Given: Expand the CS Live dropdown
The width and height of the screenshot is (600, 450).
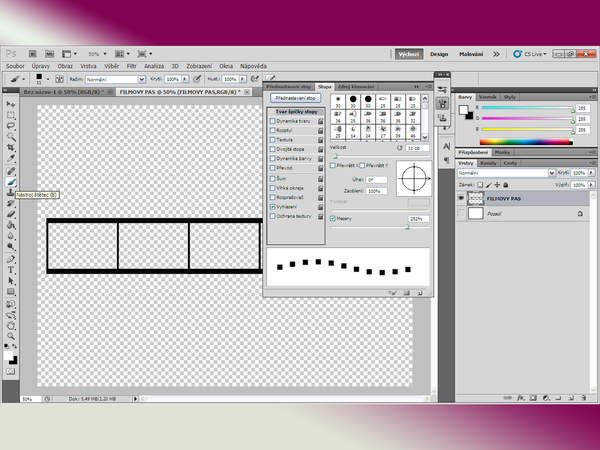Looking at the screenshot, I should 540,54.
